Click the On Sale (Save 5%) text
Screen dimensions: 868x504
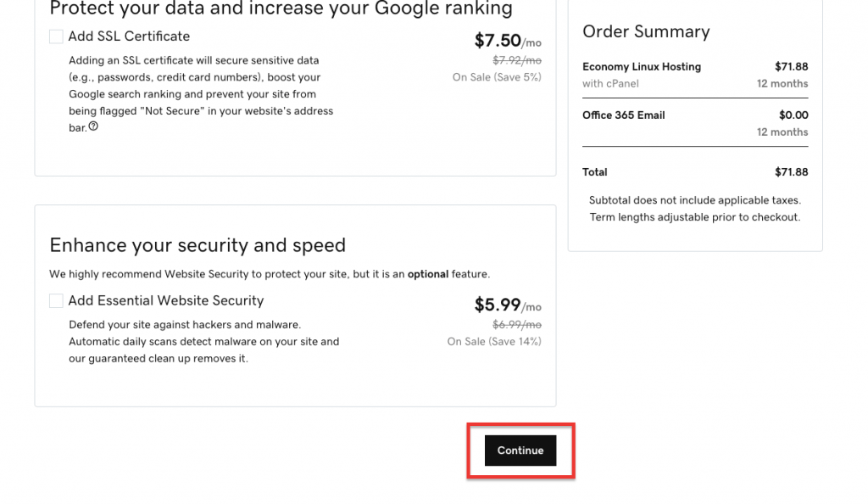[497, 77]
